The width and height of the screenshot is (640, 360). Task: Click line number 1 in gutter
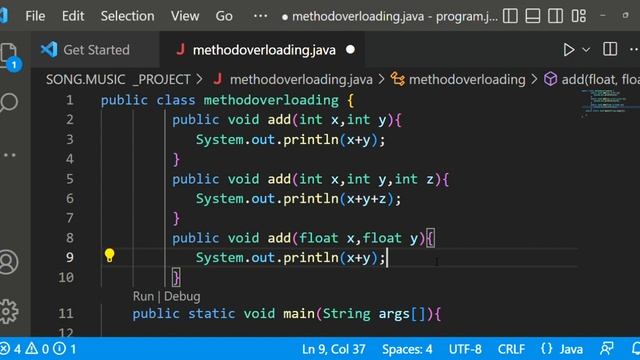click(x=70, y=100)
